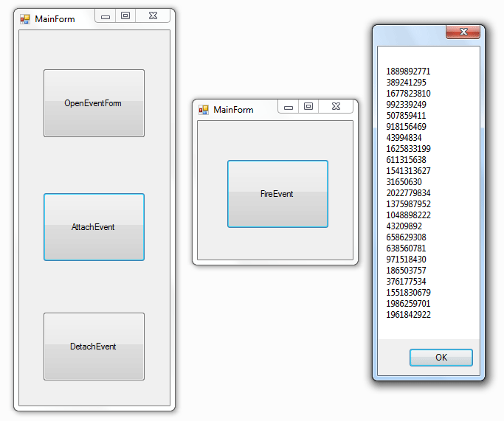Confirm the message box with OK
Screen dimensions: 504x421
[441, 358]
